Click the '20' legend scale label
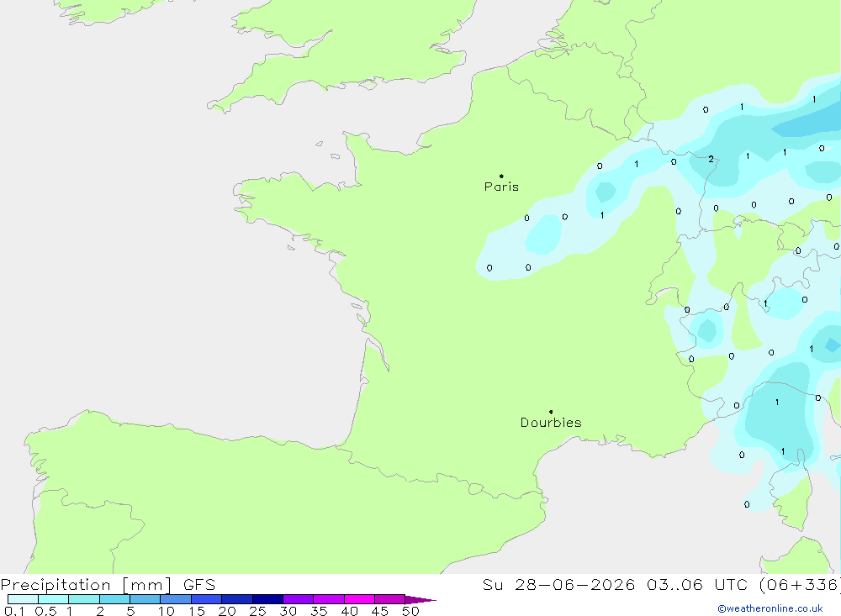This screenshot has height=616, width=841. click(x=227, y=611)
